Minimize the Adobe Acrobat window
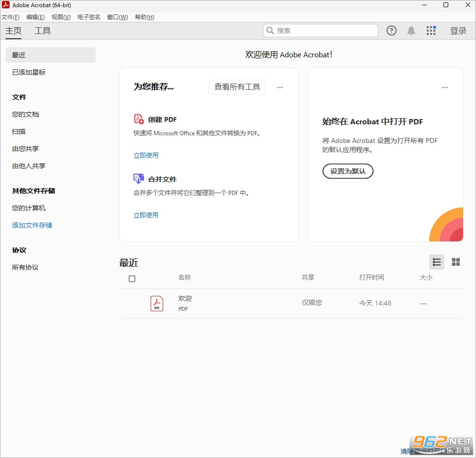The height and width of the screenshot is (458, 476). pyautogui.click(x=424, y=5)
